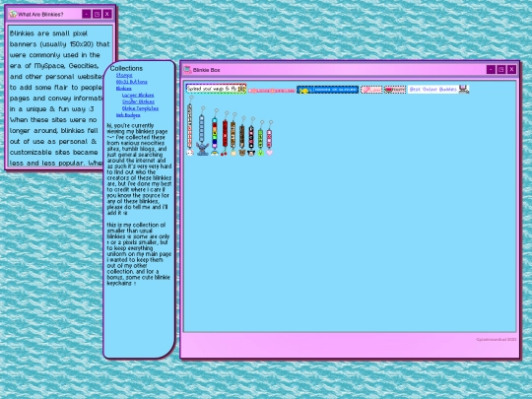Minimize the What Are Blinkies window
532x399 pixels.
(x=86, y=14)
